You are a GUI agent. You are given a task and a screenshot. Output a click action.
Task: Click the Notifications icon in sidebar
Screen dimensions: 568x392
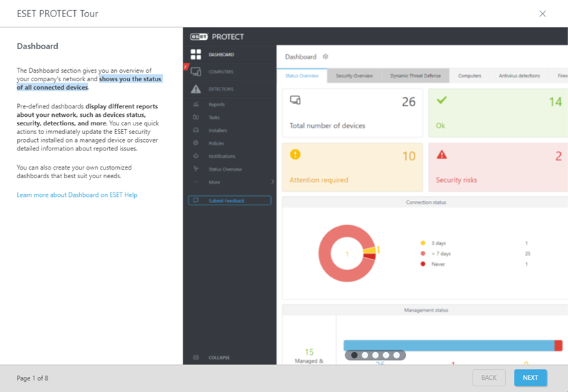(196, 156)
